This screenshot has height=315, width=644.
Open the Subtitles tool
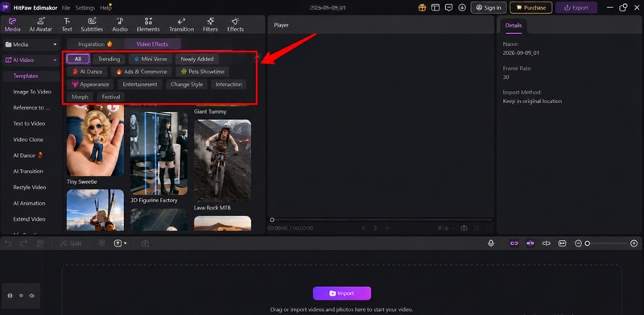(92, 25)
